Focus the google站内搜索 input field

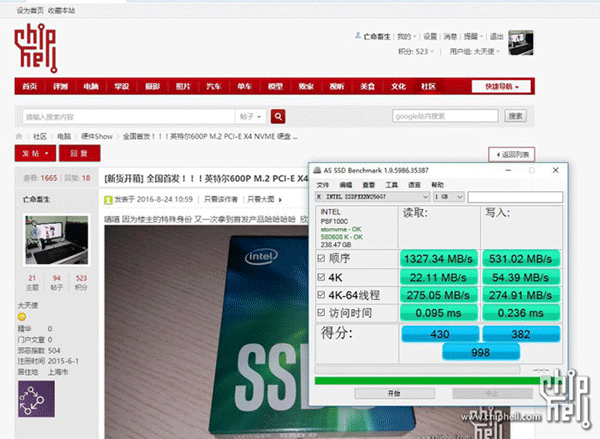[x=445, y=116]
